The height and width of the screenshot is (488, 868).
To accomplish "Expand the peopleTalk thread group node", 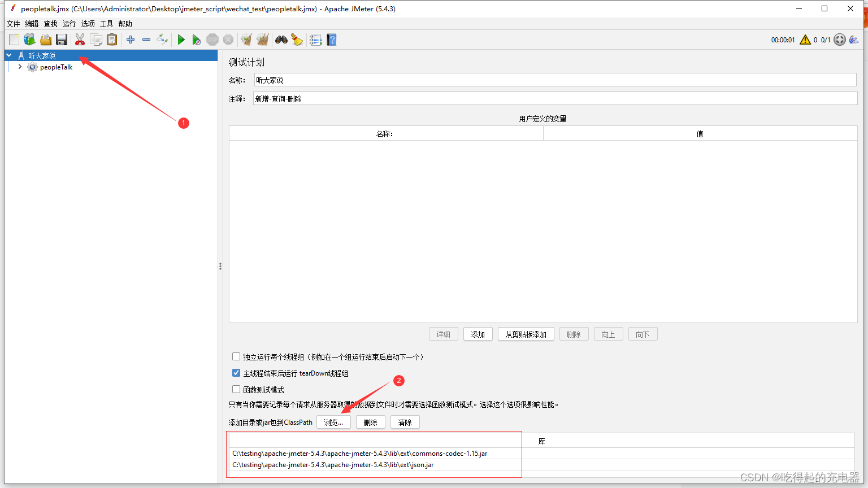I will pos(20,67).
